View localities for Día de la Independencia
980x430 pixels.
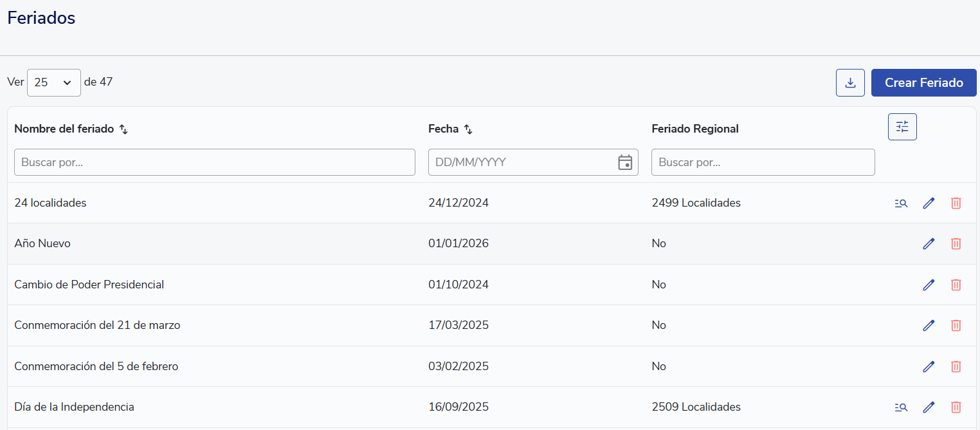pos(901,407)
